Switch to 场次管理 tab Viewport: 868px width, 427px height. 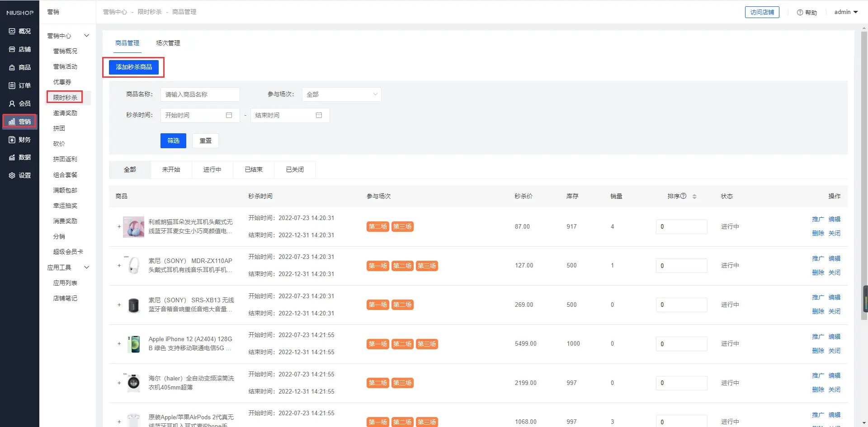click(168, 43)
